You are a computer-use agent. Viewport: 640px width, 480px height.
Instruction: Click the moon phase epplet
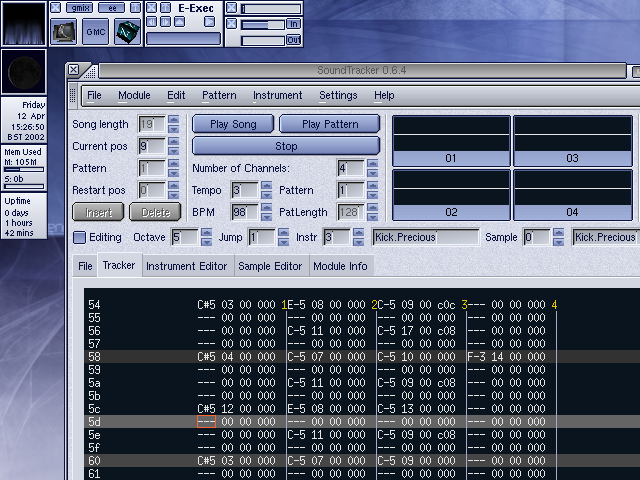click(24, 71)
